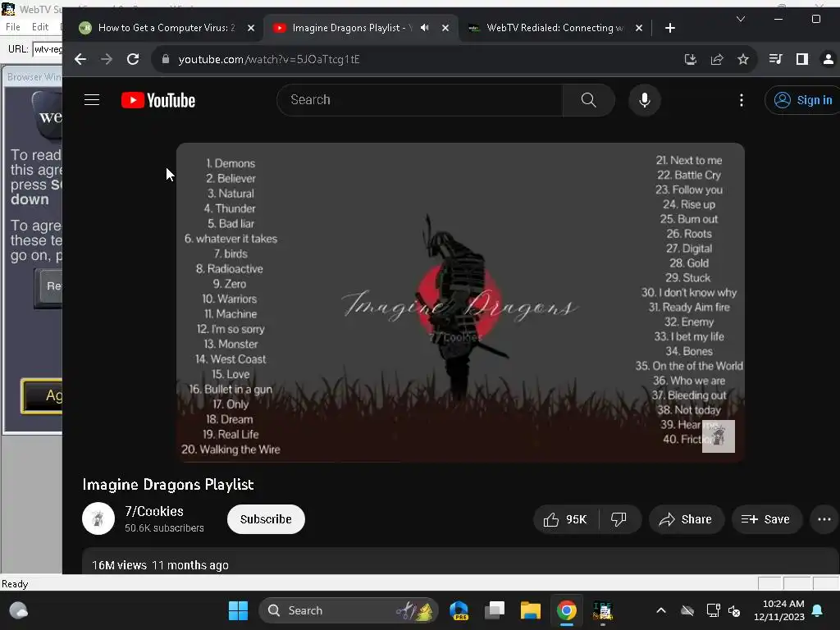The image size is (840, 630).
Task: Go forward with the browser forward arrow
Action: tap(107, 59)
